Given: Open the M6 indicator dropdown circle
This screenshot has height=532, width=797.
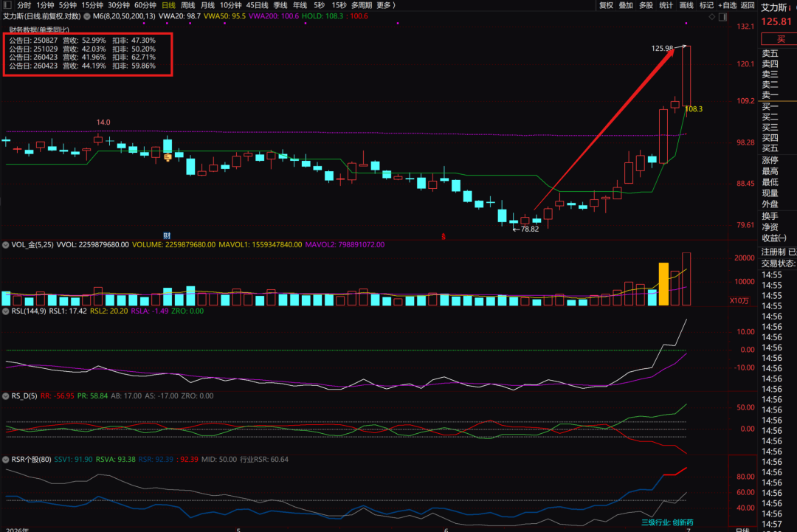Looking at the screenshot, I should [x=87, y=16].
